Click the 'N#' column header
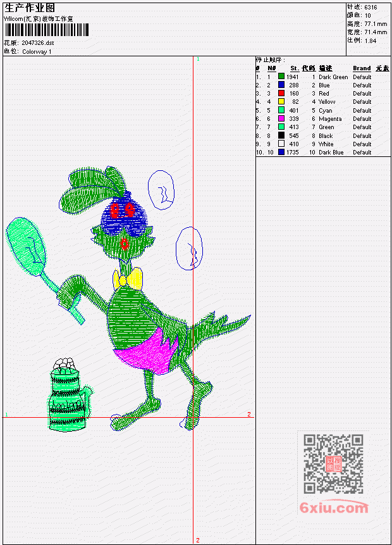The image size is (392, 545). 271,68
